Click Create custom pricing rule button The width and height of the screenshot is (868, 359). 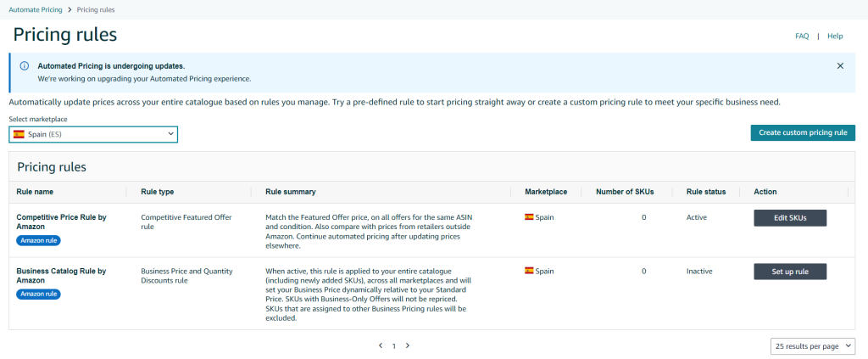802,132
